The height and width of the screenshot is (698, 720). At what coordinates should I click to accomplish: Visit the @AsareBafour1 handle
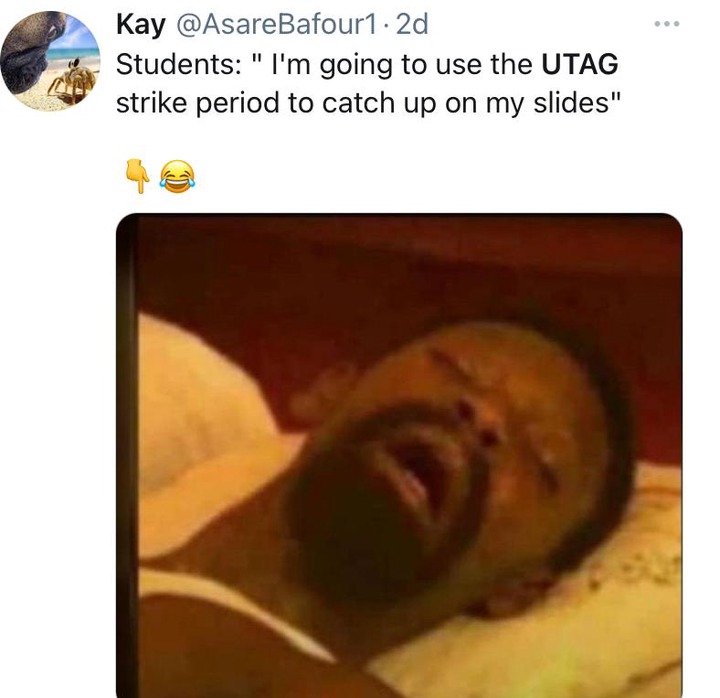(x=277, y=24)
